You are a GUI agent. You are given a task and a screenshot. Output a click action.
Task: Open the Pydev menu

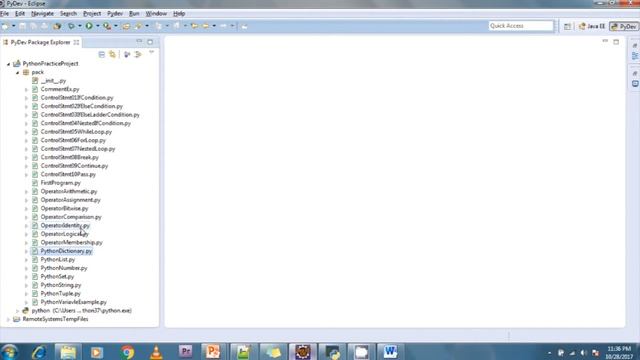pos(115,13)
